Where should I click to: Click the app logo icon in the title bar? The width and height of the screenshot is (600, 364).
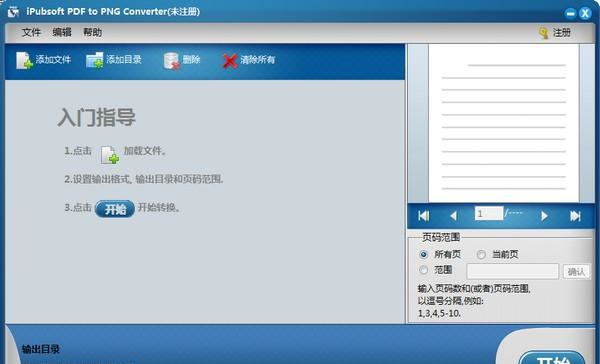point(13,12)
